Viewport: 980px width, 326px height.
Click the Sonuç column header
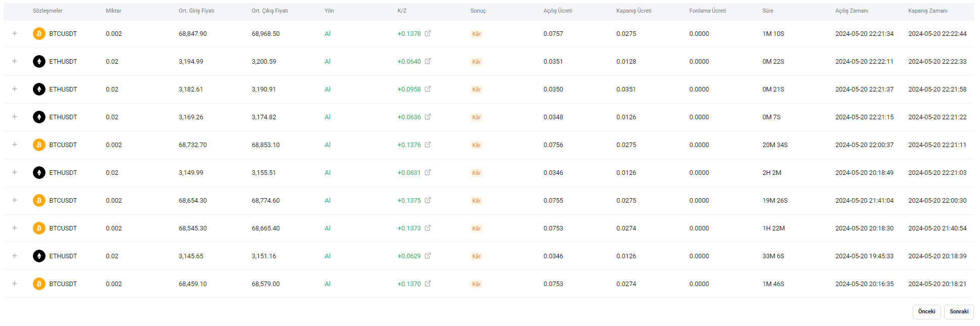(478, 11)
